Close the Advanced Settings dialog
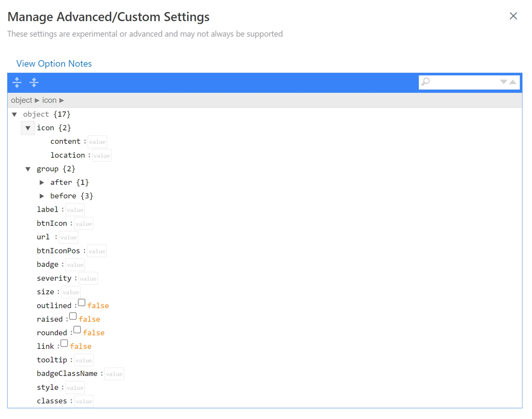 tap(513, 16)
